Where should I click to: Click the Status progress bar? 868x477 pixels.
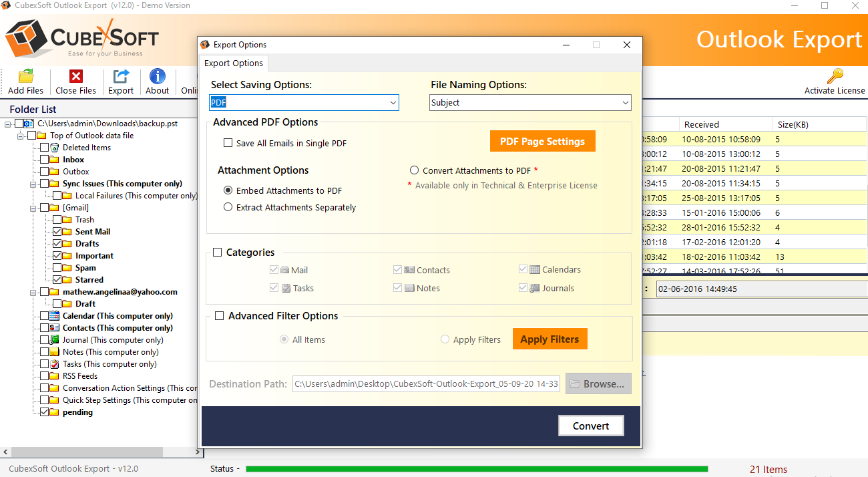coord(477,469)
